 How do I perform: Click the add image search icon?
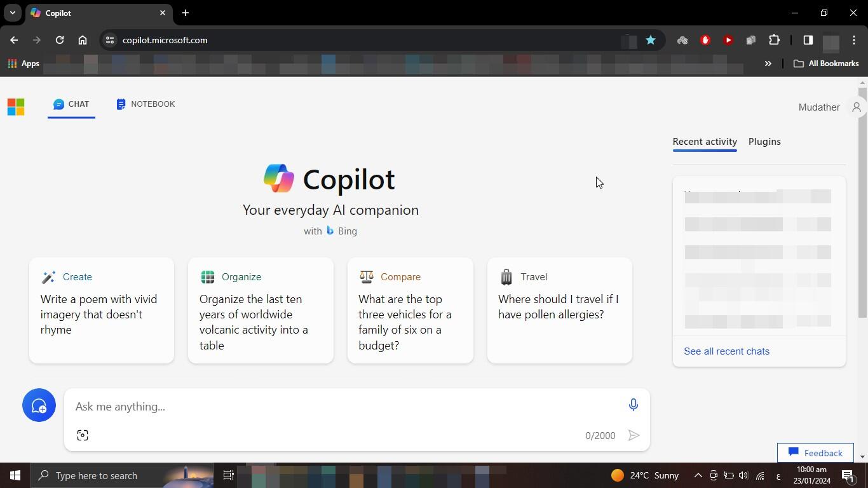pyautogui.click(x=83, y=435)
